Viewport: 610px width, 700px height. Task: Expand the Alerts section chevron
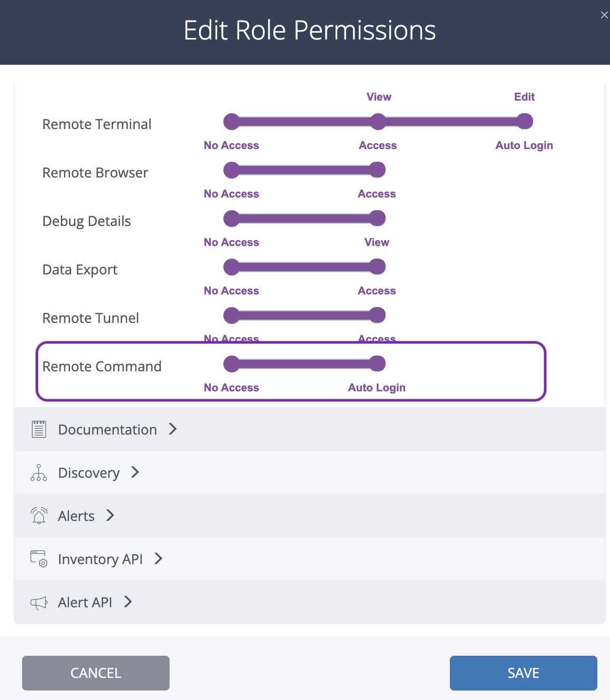point(110,515)
